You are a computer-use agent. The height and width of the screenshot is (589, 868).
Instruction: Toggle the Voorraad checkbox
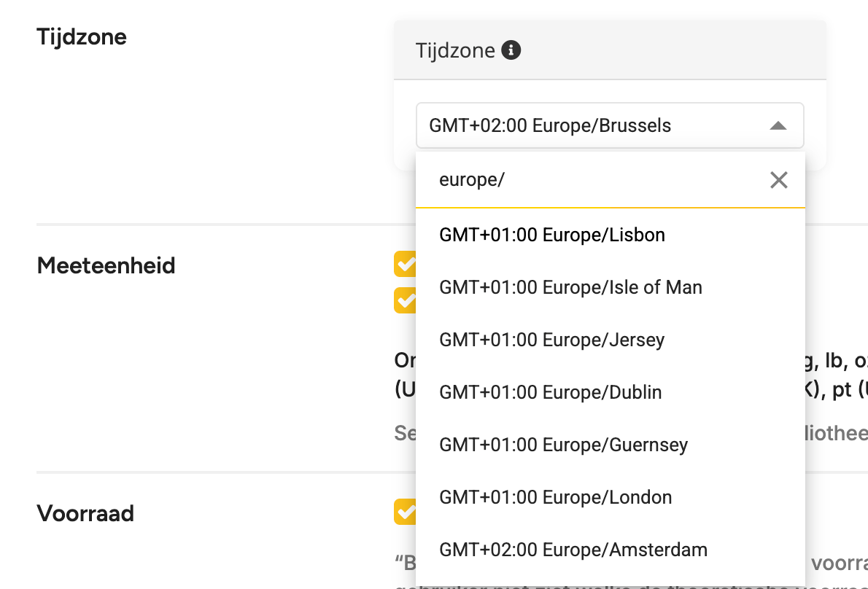coord(406,512)
